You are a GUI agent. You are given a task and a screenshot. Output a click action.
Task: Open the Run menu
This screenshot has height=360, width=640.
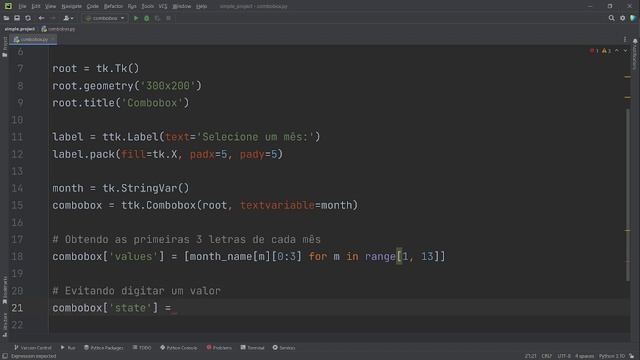point(132,6)
